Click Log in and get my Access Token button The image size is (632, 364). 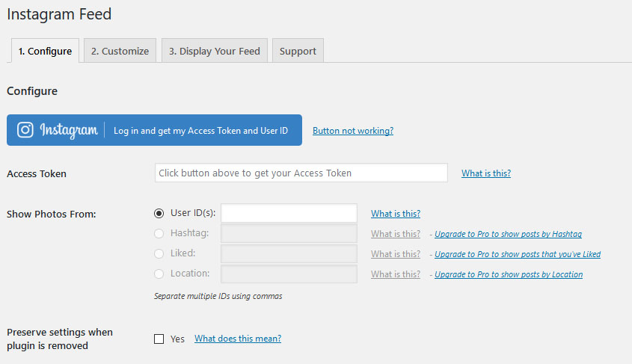[154, 130]
